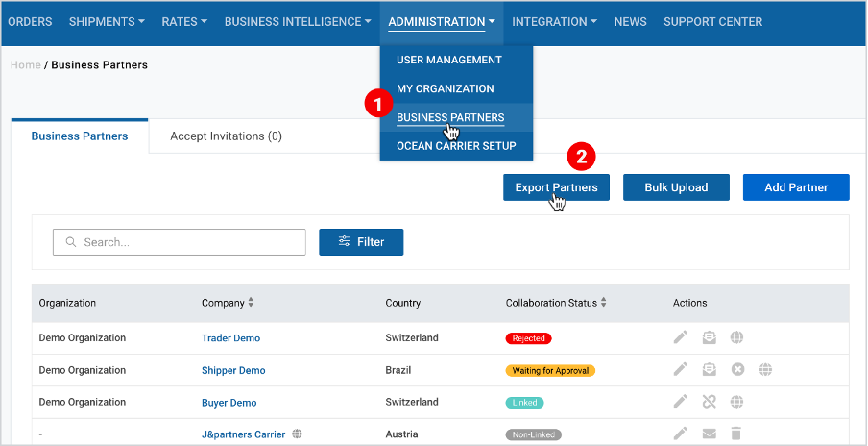Edit J&partners Carrier with pencil icon
Screen dimensions: 868x446
tap(681, 434)
